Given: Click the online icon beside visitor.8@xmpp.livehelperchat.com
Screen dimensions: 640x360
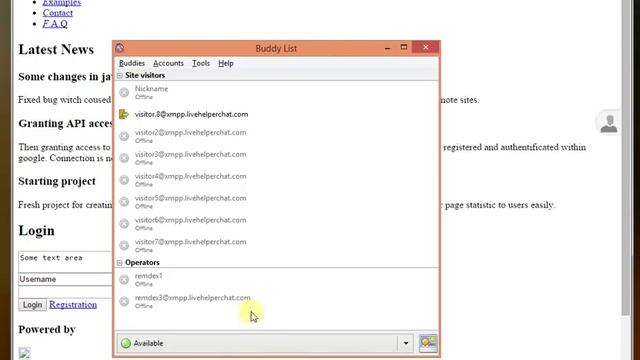Looking at the screenshot, I should pyautogui.click(x=124, y=114).
